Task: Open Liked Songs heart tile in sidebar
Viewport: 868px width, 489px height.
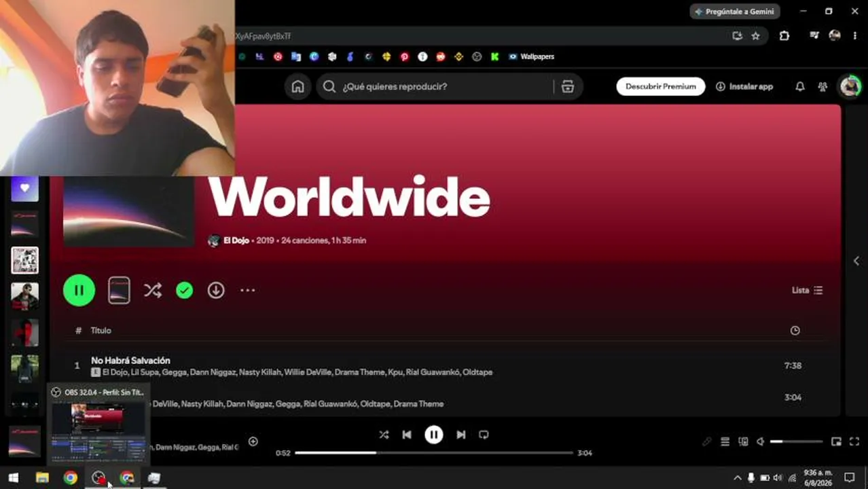Action: 24,188
